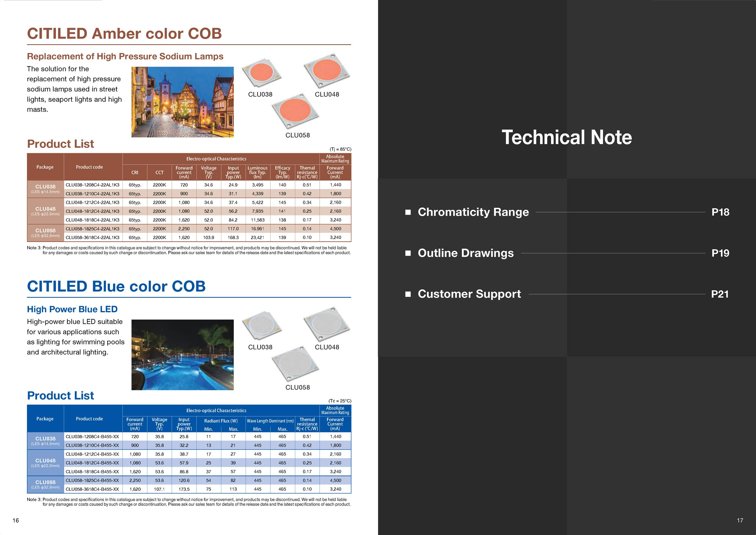Click the voltage value 107.1
Viewport: 756px width, 535px height.
click(159, 489)
